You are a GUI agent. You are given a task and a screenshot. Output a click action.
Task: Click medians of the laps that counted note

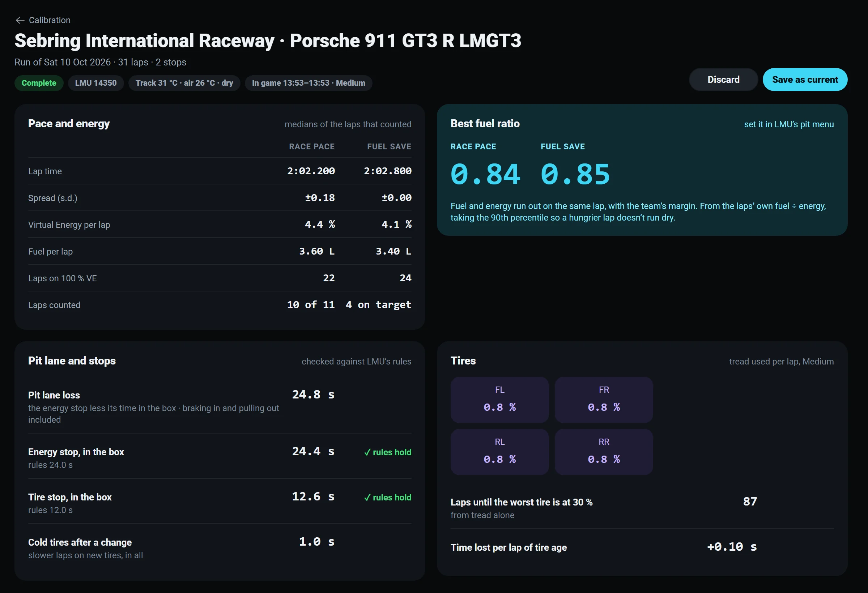[x=348, y=124]
